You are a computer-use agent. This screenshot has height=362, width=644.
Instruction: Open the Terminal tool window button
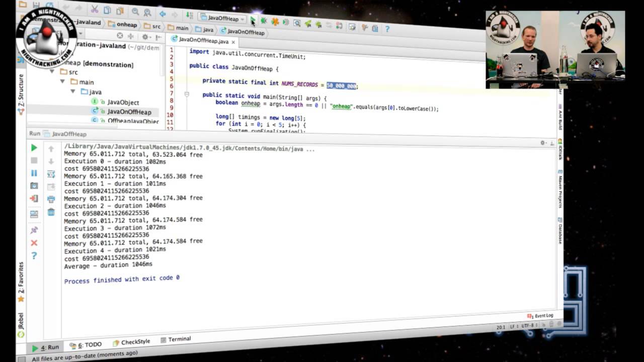click(x=176, y=339)
